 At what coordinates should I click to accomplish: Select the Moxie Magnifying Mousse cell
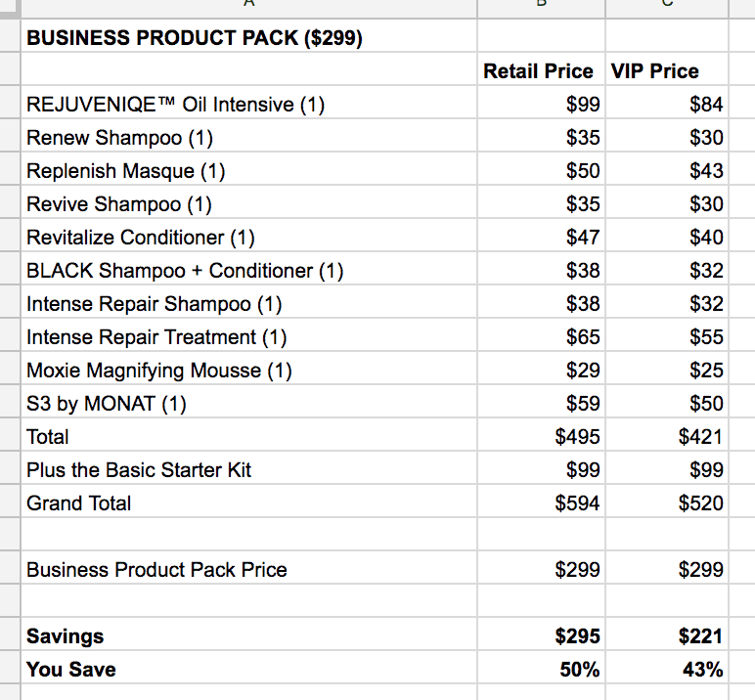point(159,371)
